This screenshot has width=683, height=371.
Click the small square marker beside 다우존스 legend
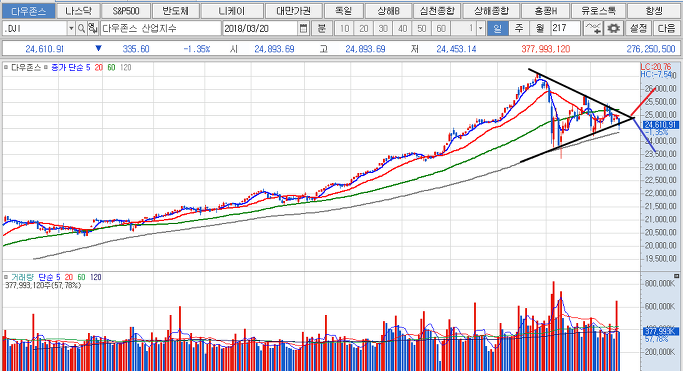pos(6,67)
